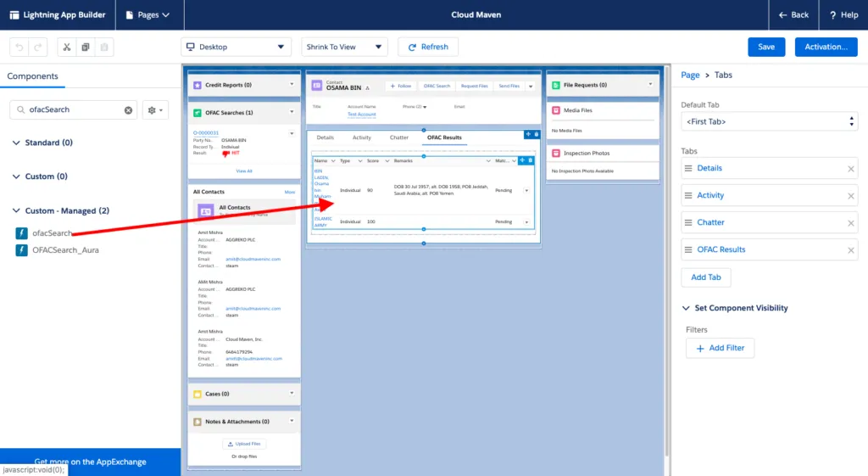Screen dimensions: 868x476
Task: Click the Notes & Attachments icon
Action: pos(197,422)
